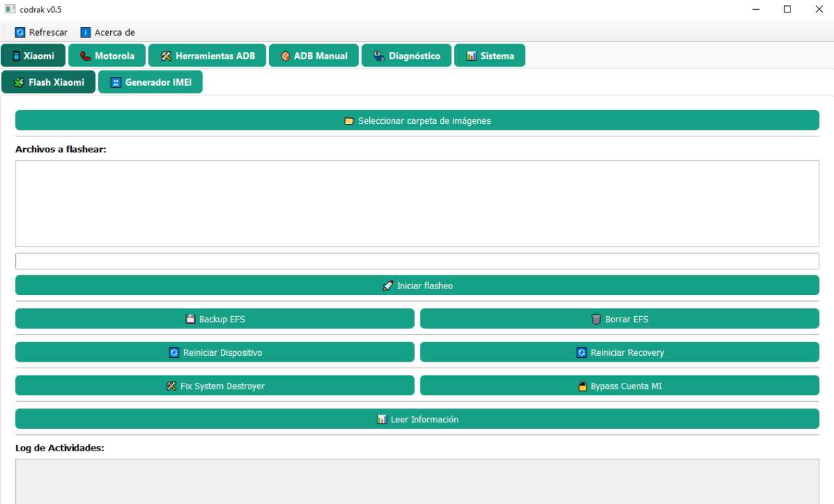The image size is (834, 504).
Task: Open the Acerca de info icon
Action: pyautogui.click(x=85, y=32)
